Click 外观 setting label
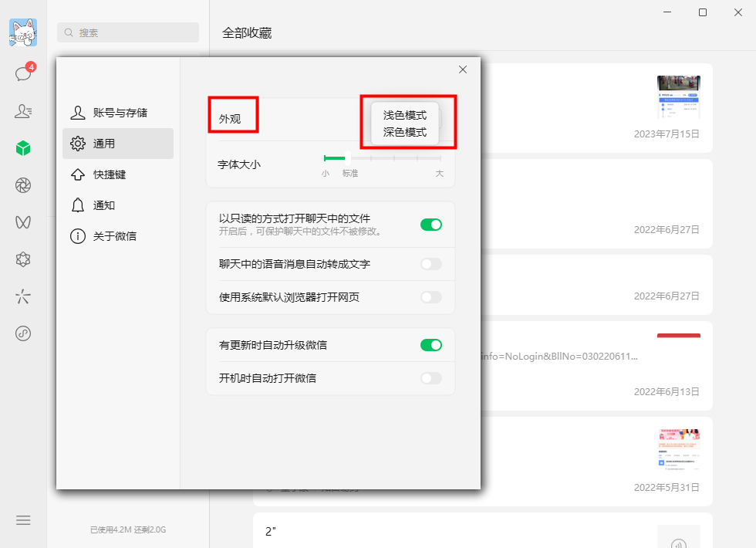Image resolution: width=756 pixels, height=548 pixels. pos(230,119)
